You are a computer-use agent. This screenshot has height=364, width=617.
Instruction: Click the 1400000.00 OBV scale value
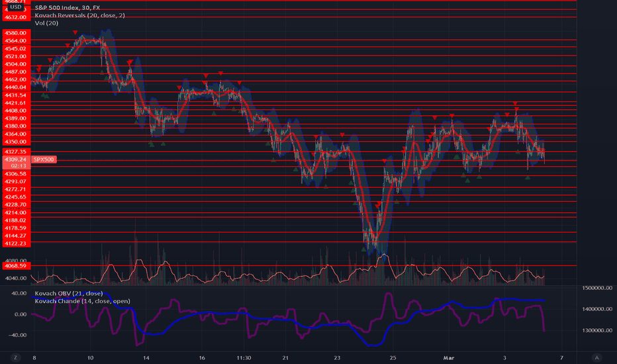[597, 309]
